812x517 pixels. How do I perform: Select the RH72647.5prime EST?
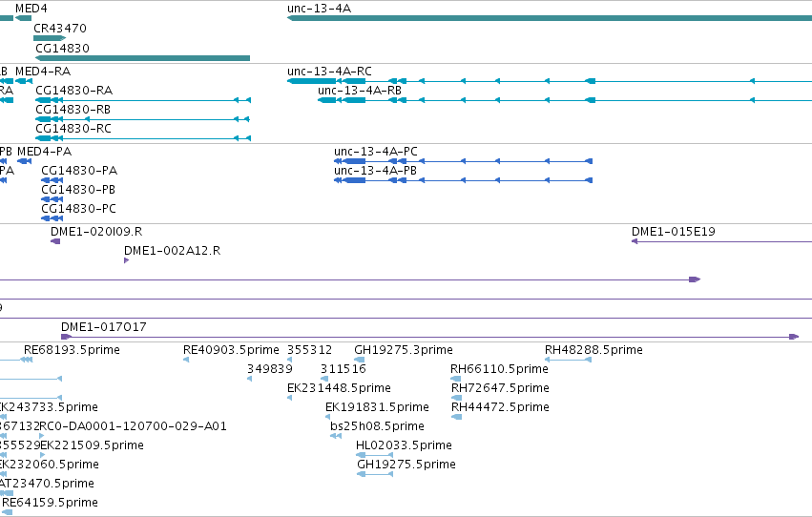point(456,398)
